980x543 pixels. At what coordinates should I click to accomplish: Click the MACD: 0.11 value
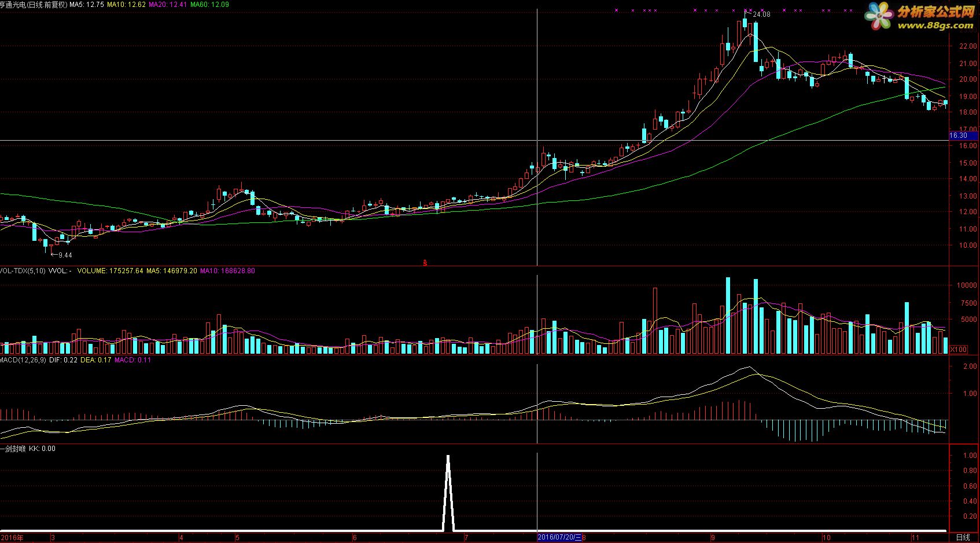tap(132, 359)
